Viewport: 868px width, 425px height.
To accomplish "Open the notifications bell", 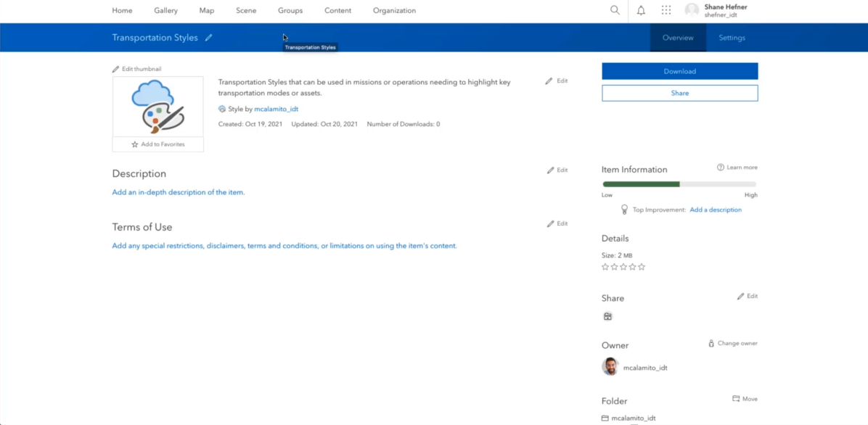I will tap(641, 10).
